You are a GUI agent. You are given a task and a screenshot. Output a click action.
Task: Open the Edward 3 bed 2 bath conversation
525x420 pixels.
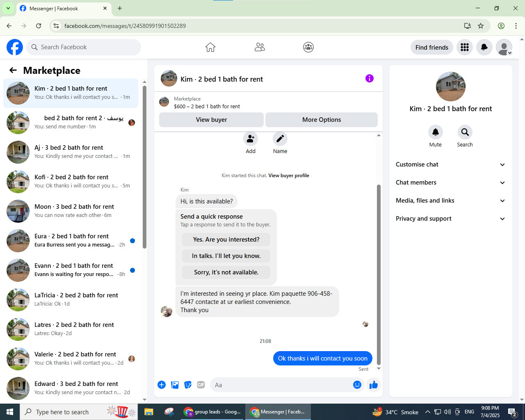click(x=71, y=388)
